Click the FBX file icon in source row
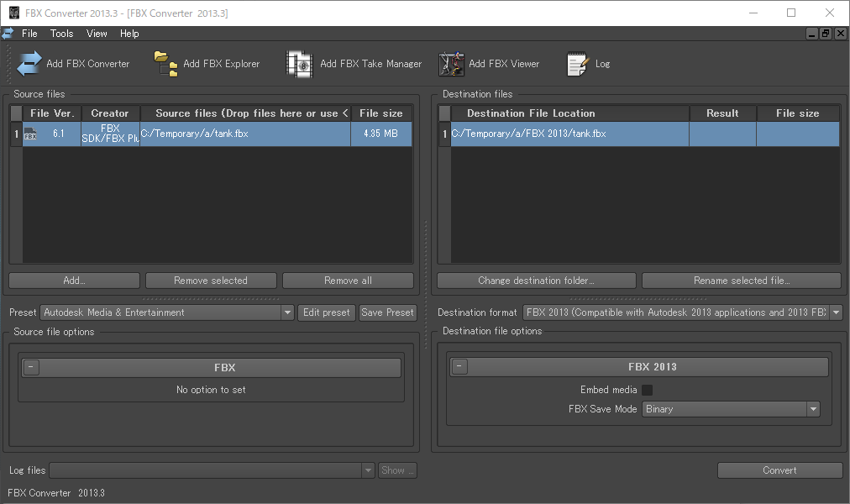The width and height of the screenshot is (850, 504). (x=31, y=134)
